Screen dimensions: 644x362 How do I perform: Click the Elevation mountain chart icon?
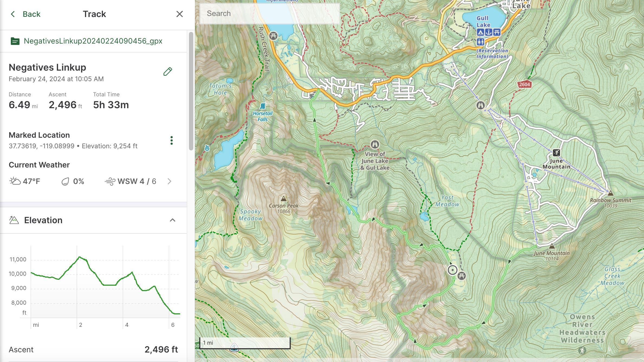(x=14, y=220)
